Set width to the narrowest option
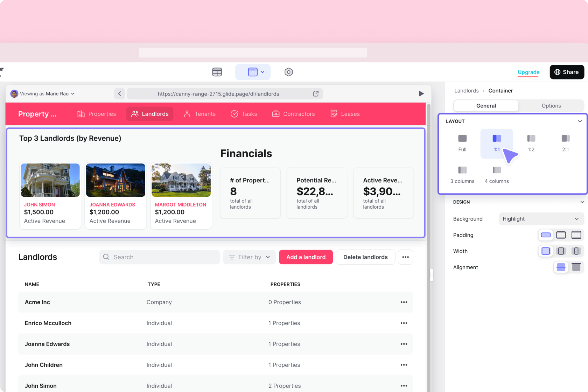 click(576, 251)
